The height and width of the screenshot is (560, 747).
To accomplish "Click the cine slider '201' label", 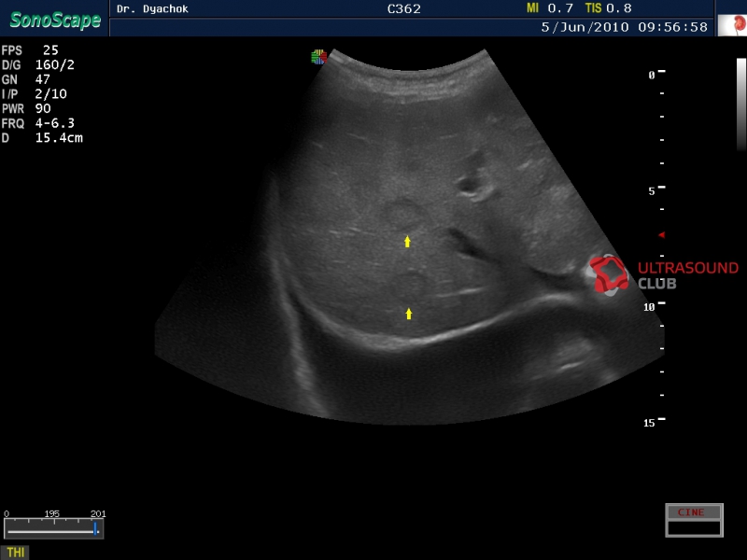I will (x=98, y=514).
